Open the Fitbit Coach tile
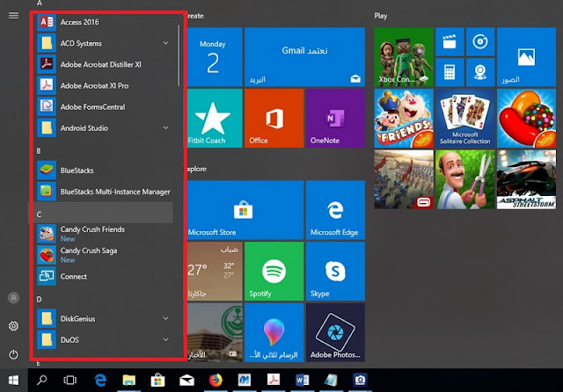This screenshot has width=563, height=392. tap(215, 118)
